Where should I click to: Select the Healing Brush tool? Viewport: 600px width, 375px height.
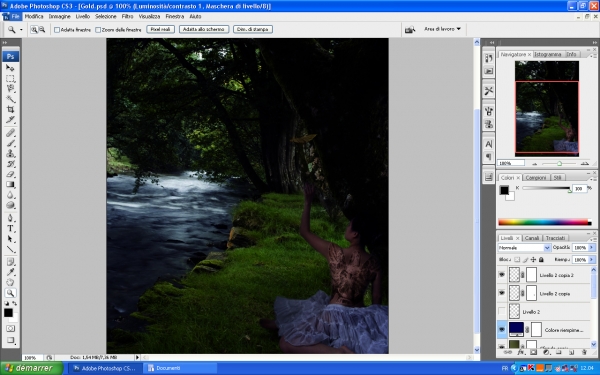coord(10,133)
